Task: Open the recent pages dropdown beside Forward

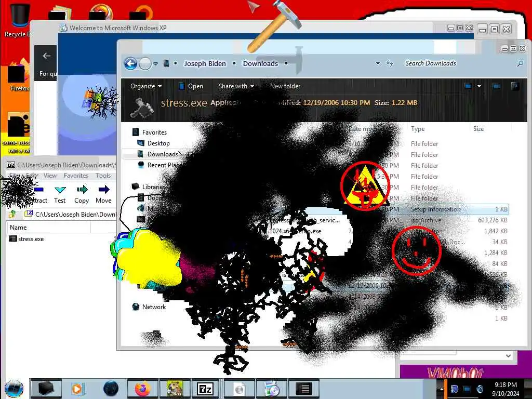Action: click(155, 63)
